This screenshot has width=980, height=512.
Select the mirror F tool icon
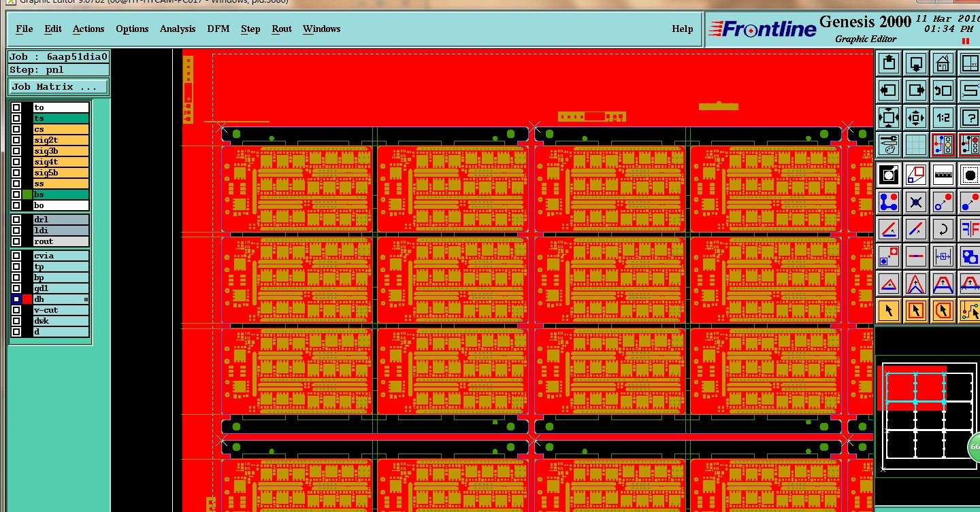pyautogui.click(x=970, y=229)
